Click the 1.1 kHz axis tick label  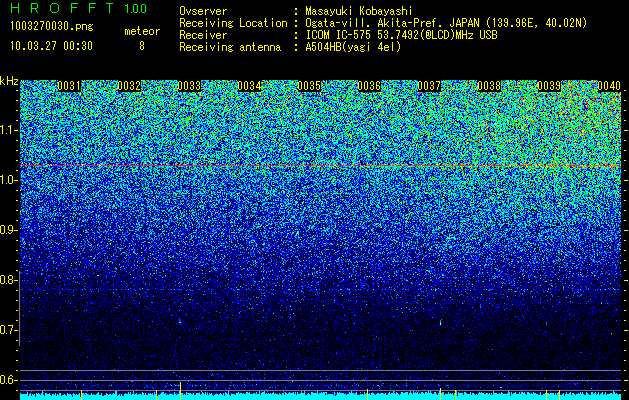pyautogui.click(x=9, y=131)
